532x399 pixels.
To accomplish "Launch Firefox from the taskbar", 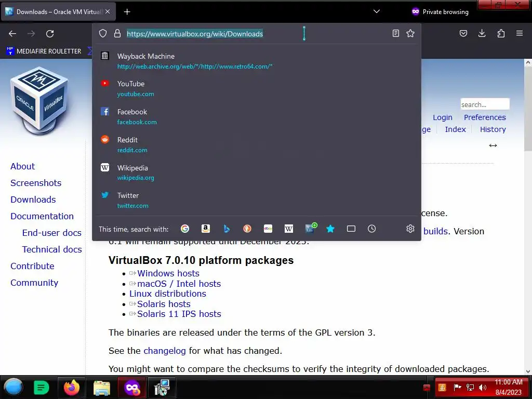I will click(72, 388).
